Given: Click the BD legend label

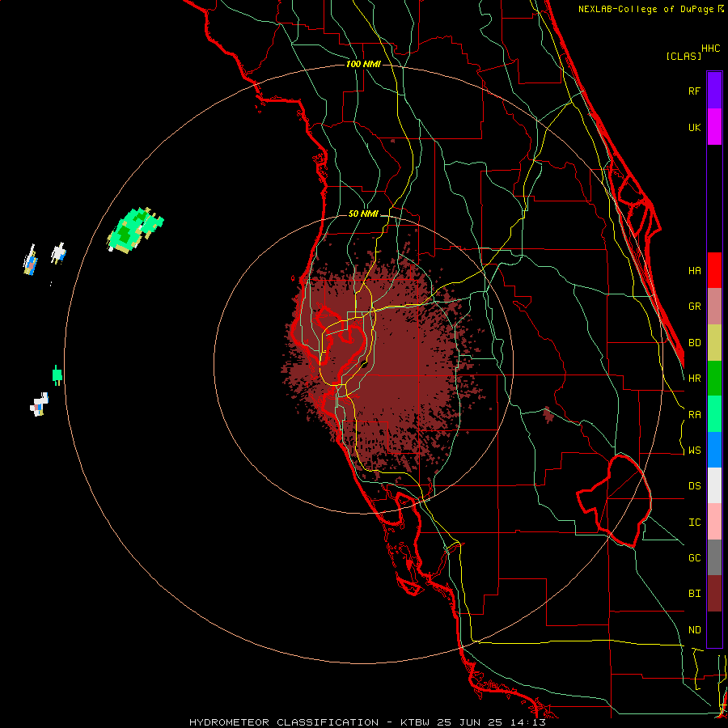Looking at the screenshot, I should 694,343.
